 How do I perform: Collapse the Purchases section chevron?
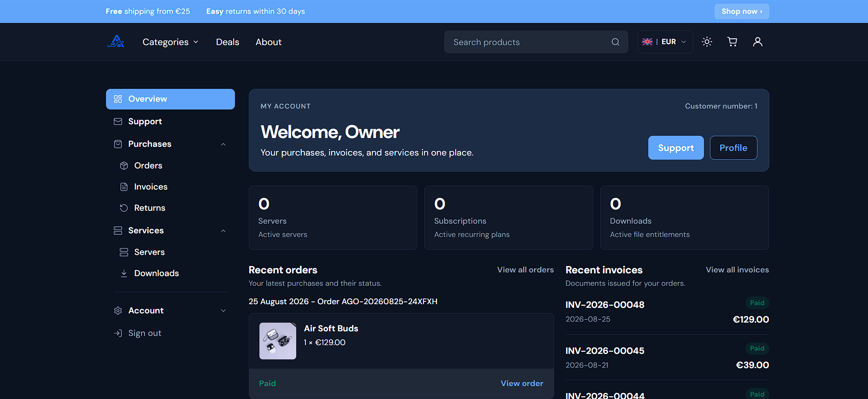pos(223,145)
